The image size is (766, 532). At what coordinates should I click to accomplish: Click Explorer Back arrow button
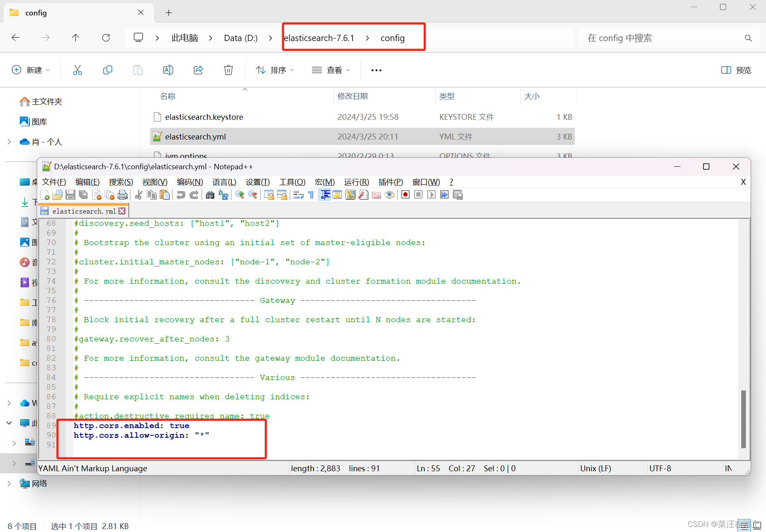pos(16,38)
